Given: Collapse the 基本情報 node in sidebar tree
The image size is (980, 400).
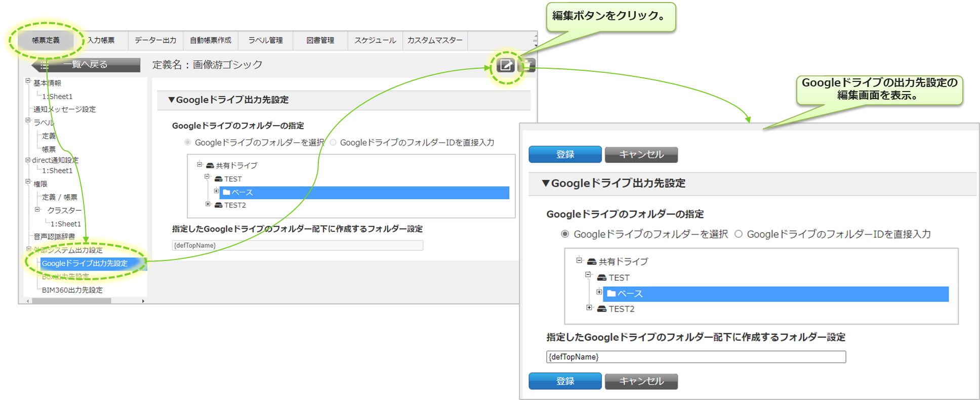Looking at the screenshot, I should 28,81.
